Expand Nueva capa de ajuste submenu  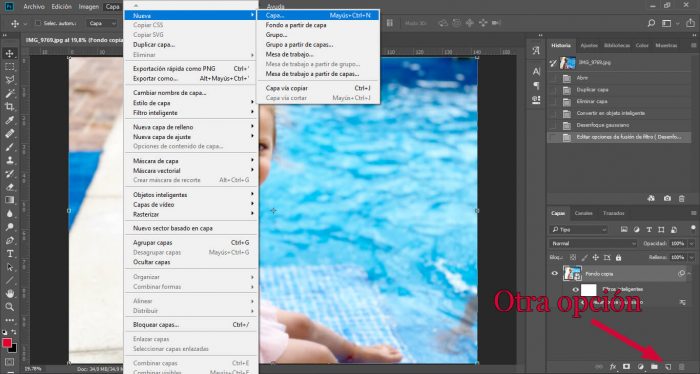(191, 137)
